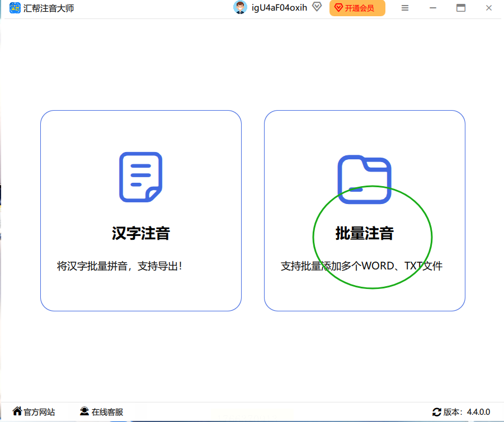Click the username igU4aF04oxih

279,8
